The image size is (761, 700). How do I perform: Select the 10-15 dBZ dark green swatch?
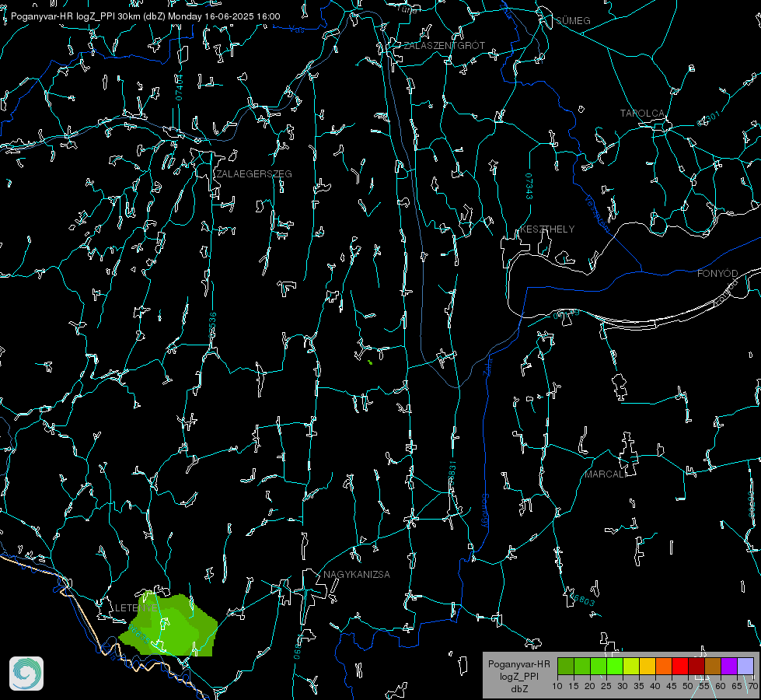(x=566, y=667)
